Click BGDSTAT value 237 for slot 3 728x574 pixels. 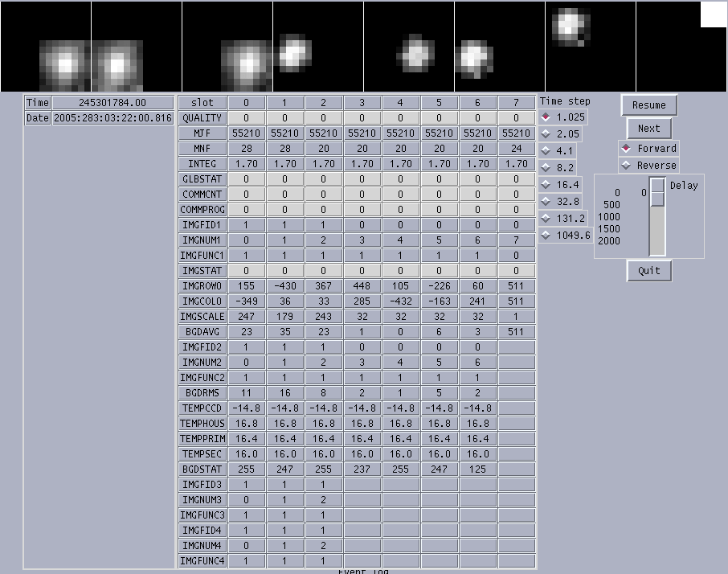(x=362, y=469)
